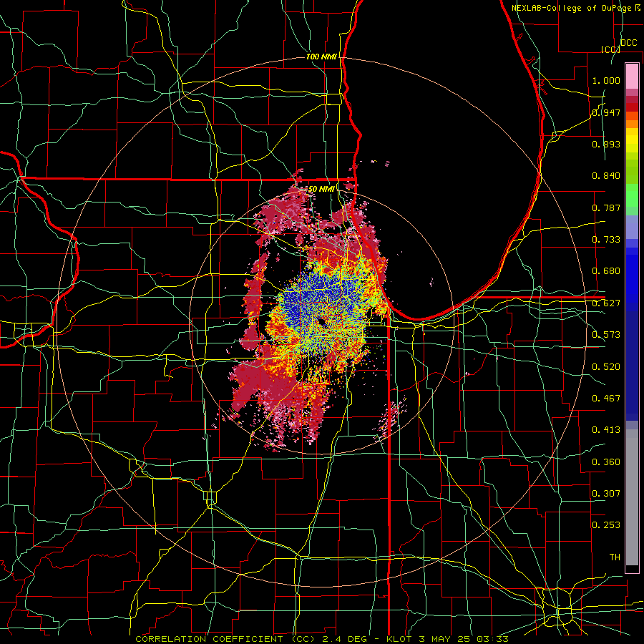The height and width of the screenshot is (644, 644).
Task: Click the 1.000 scale value
Action: tap(606, 80)
